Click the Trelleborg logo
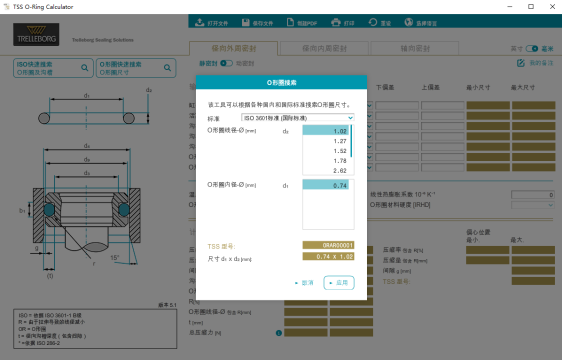Screen dimensions: 562x360 pyautogui.click(x=36, y=34)
